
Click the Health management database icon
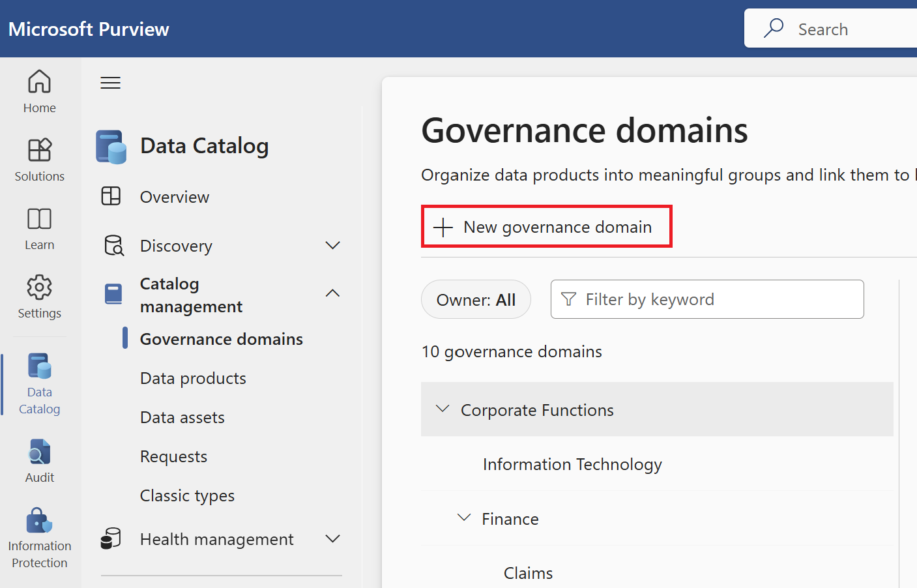click(111, 538)
